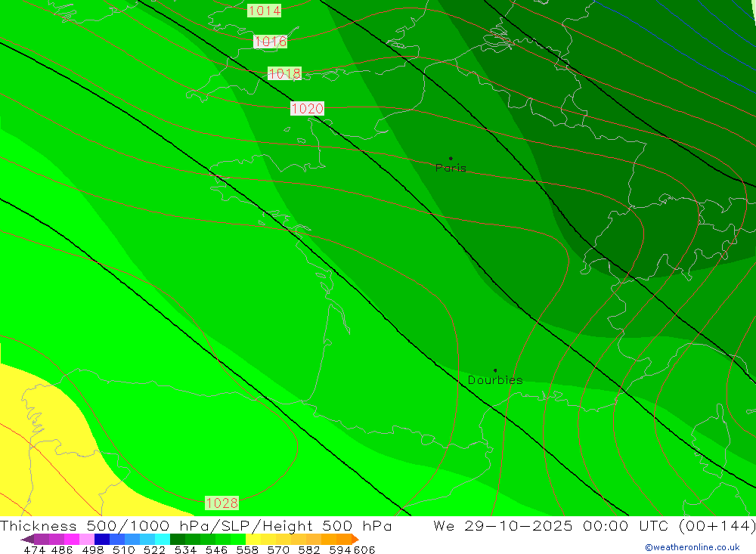This screenshot has height=554, width=756.
Task: Click the 1018 isobar pressure label
Action: pyautogui.click(x=284, y=73)
